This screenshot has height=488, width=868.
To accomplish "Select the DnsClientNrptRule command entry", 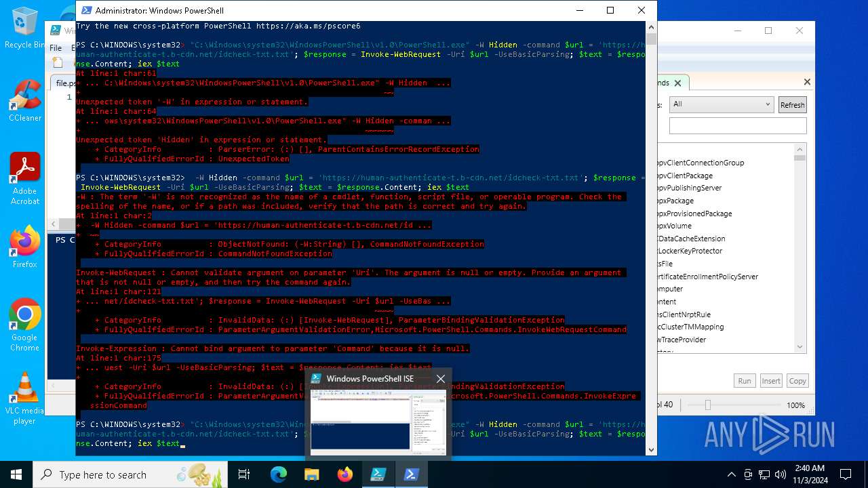I will [x=684, y=314].
